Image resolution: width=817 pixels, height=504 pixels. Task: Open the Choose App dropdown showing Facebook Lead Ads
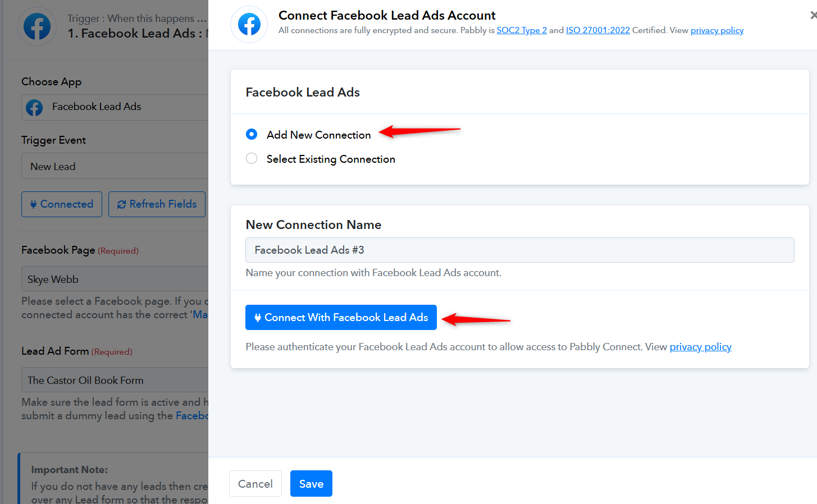click(x=115, y=107)
